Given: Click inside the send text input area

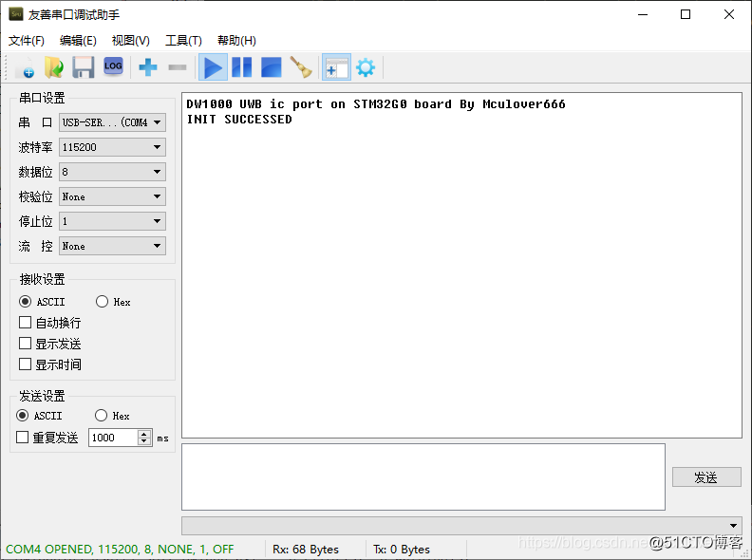Looking at the screenshot, I should point(423,477).
